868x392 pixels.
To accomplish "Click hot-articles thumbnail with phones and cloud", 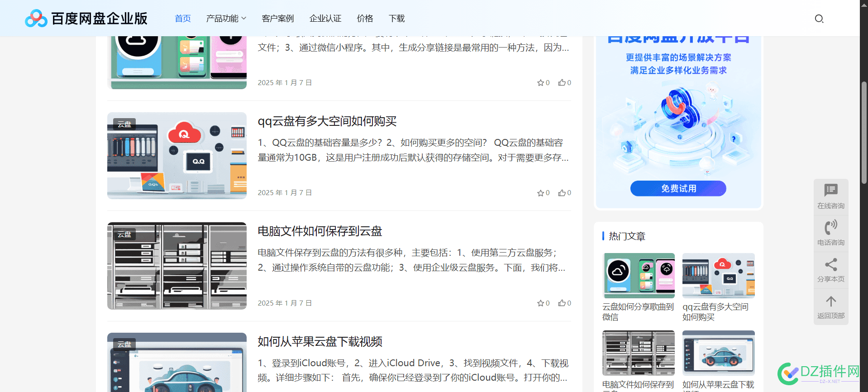I will 639,276.
